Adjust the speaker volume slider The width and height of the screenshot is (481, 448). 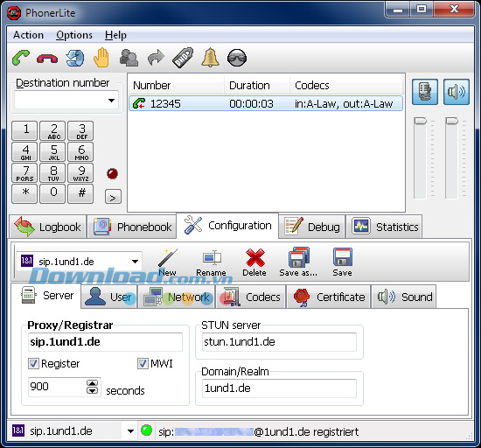451,121
